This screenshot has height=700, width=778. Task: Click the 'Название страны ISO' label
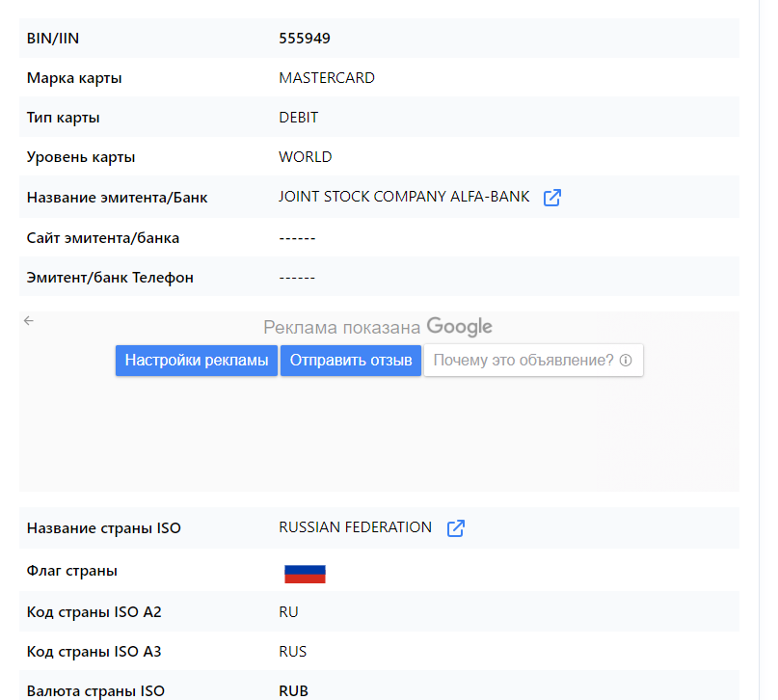click(104, 528)
